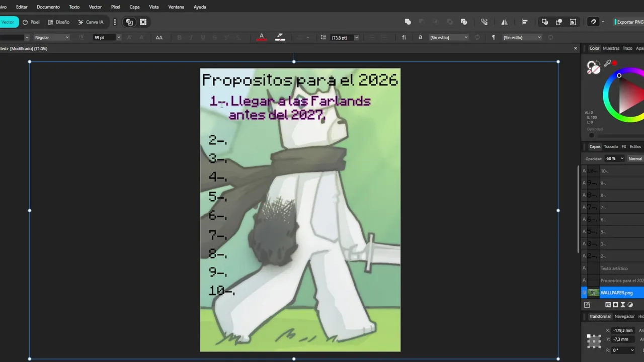Open the character style Sin estilo dropdown

pyautogui.click(x=449, y=38)
